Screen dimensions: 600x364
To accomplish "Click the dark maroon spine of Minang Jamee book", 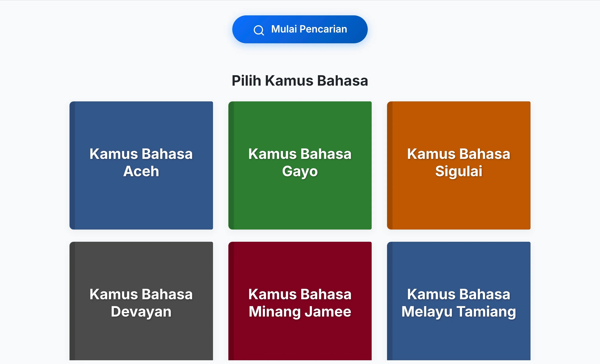I will 231,301.
